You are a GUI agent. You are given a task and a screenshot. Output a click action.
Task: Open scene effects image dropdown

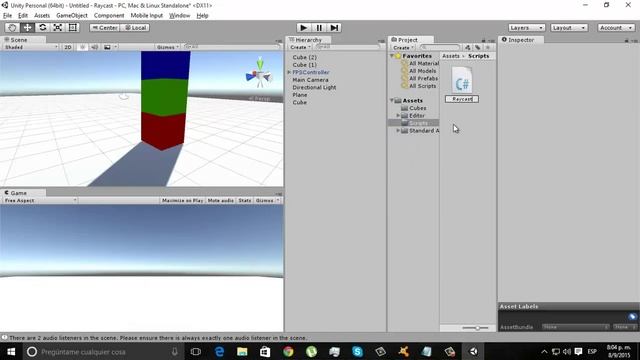[110, 47]
